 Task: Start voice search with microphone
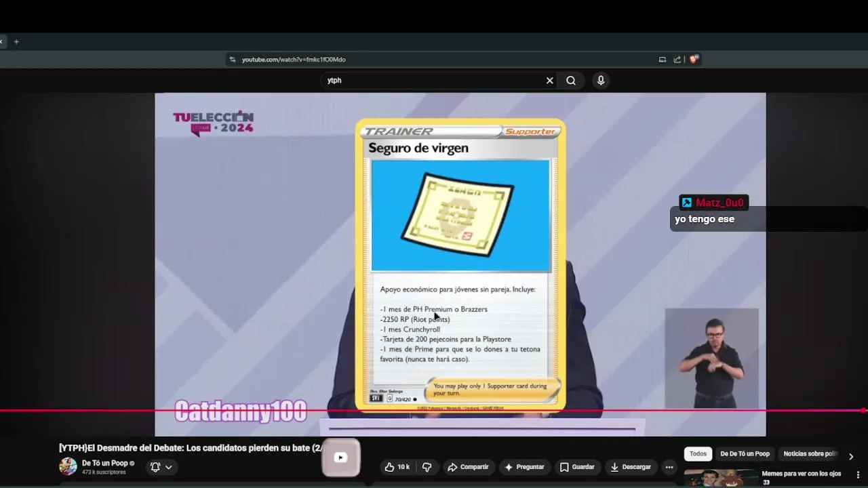pos(601,81)
